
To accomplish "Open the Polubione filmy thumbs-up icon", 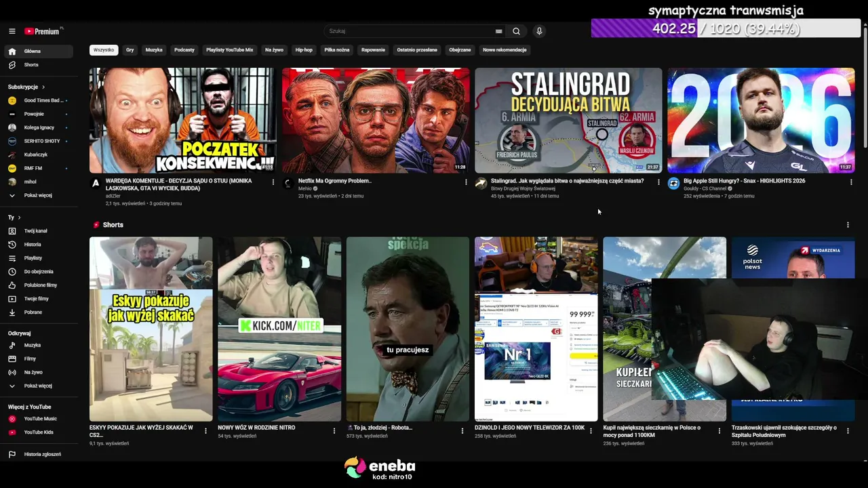I will [12, 285].
